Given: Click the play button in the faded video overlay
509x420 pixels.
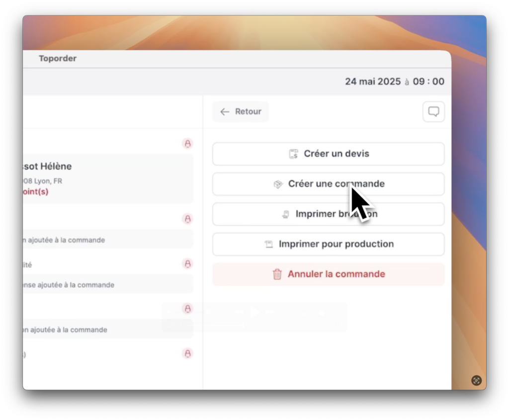Looking at the screenshot, I should [254, 313].
